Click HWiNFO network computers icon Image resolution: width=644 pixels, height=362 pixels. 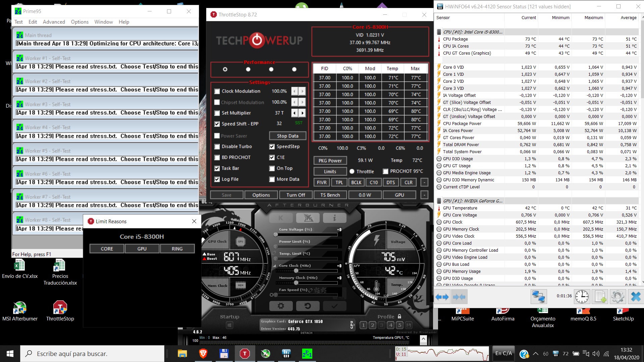(539, 297)
